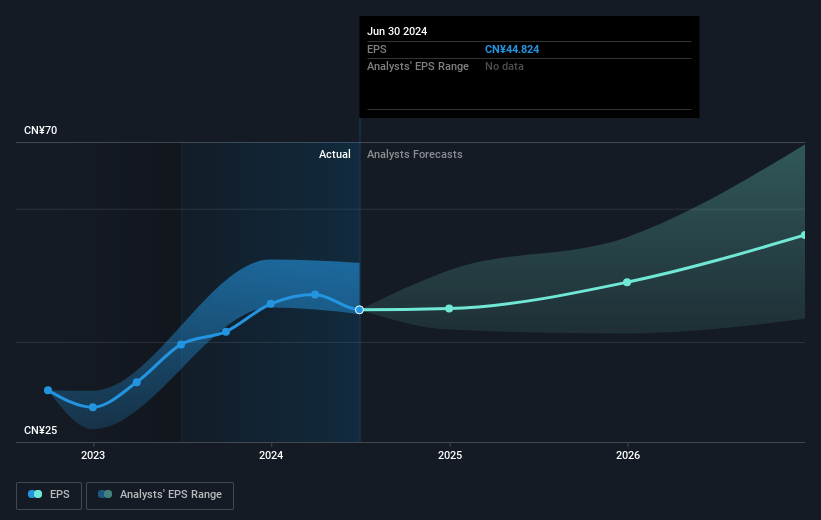Click the Analysts' EPS Range legend color icon
Viewport: 821px width, 520px height.
click(x=105, y=494)
